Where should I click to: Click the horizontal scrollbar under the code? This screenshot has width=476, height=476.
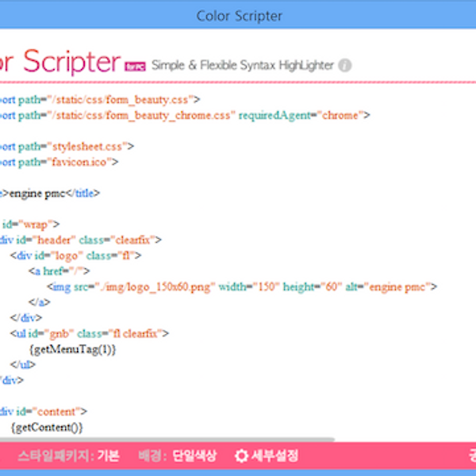pyautogui.click(x=167, y=440)
